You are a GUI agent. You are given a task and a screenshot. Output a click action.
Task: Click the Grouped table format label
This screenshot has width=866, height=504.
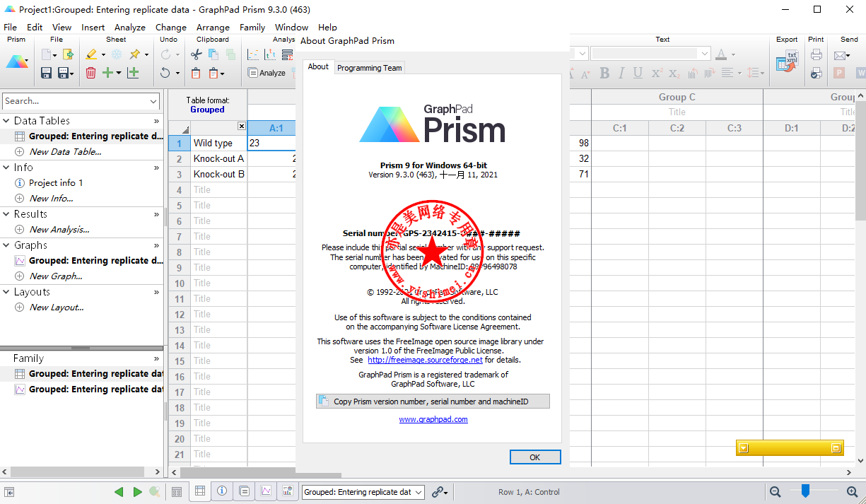207,110
